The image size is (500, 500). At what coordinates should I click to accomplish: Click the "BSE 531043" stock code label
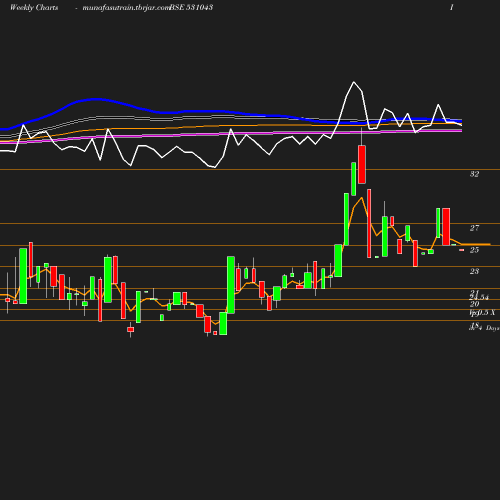[191, 7]
